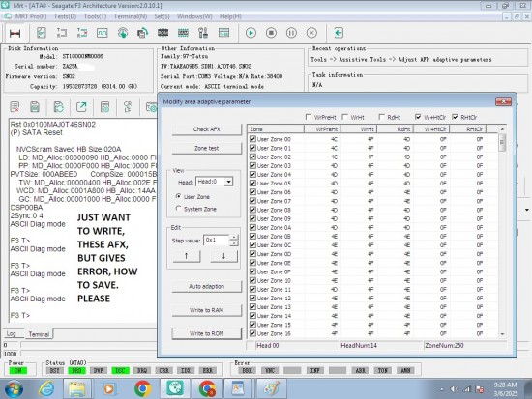The image size is (532, 399).
Task: Open the MRT Pro(F) menu
Action: point(31,16)
